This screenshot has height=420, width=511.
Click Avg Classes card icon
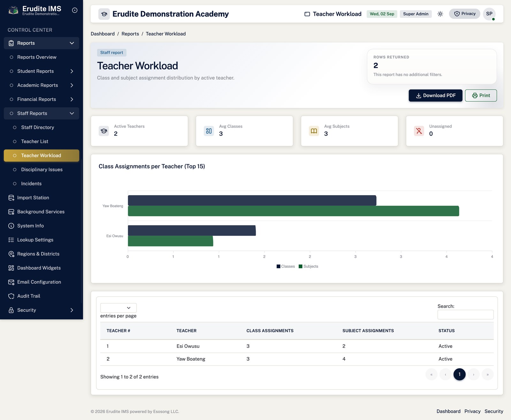[x=209, y=131]
